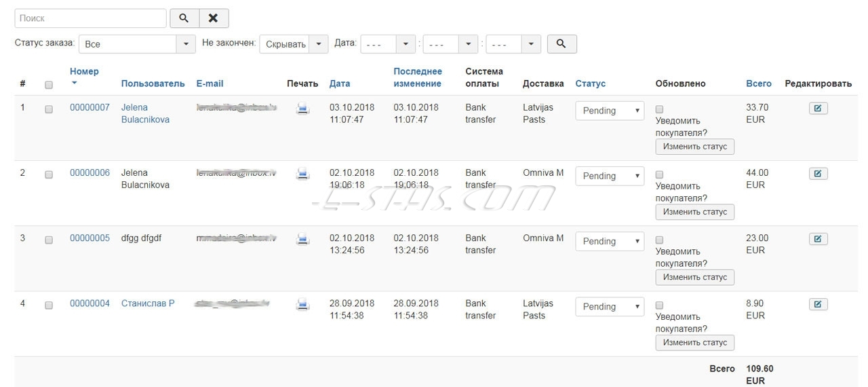Open user Jelena Bulacnikova link in first row
The image size is (868, 387).
[145, 113]
